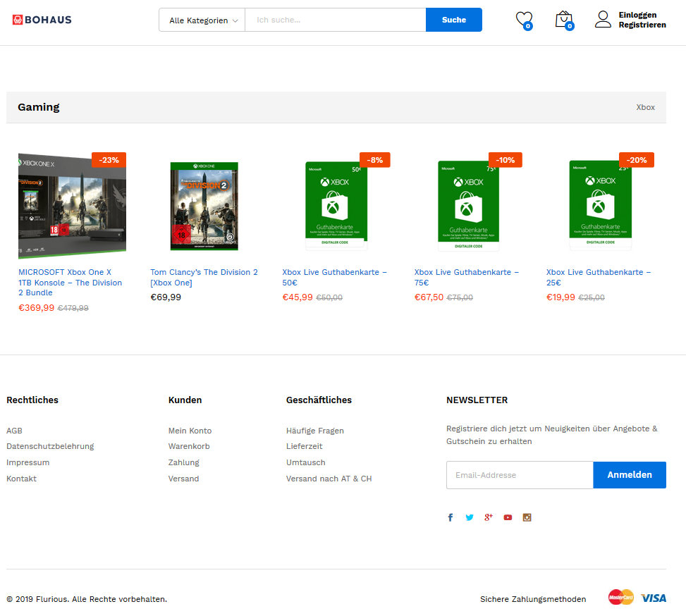Open the Xbox One X bundle thumbnail
The height and width of the screenshot is (616, 686).
click(x=72, y=206)
